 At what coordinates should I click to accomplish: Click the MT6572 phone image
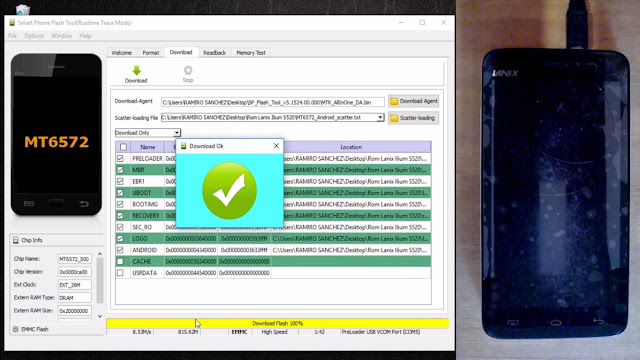tap(56, 134)
